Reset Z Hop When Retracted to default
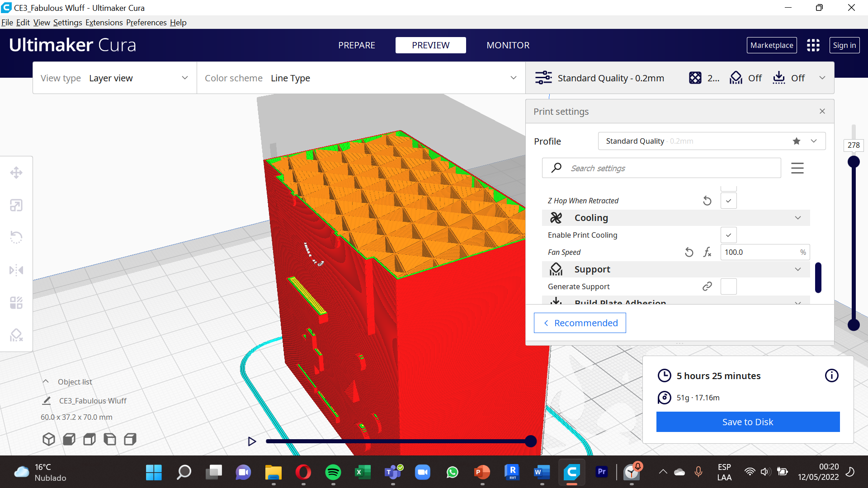This screenshot has height=488, width=868. click(x=708, y=201)
